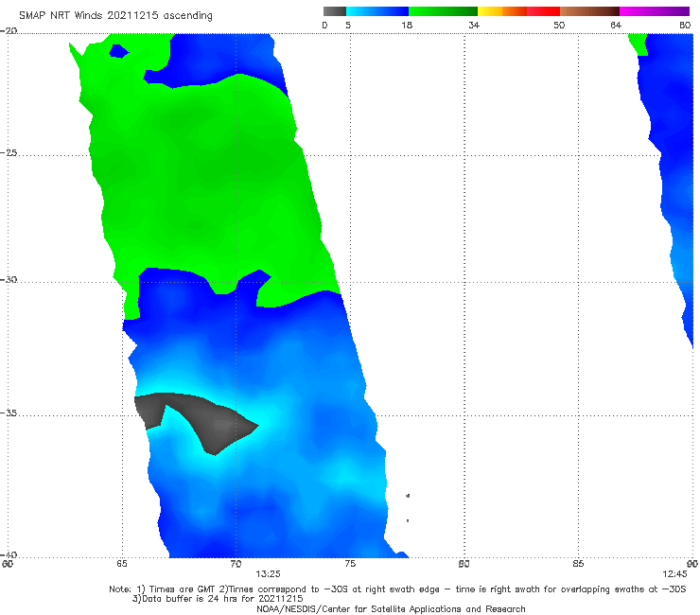This screenshot has width=700, height=615.
Task: Click the longitude axis label "90"
Action: (692, 564)
